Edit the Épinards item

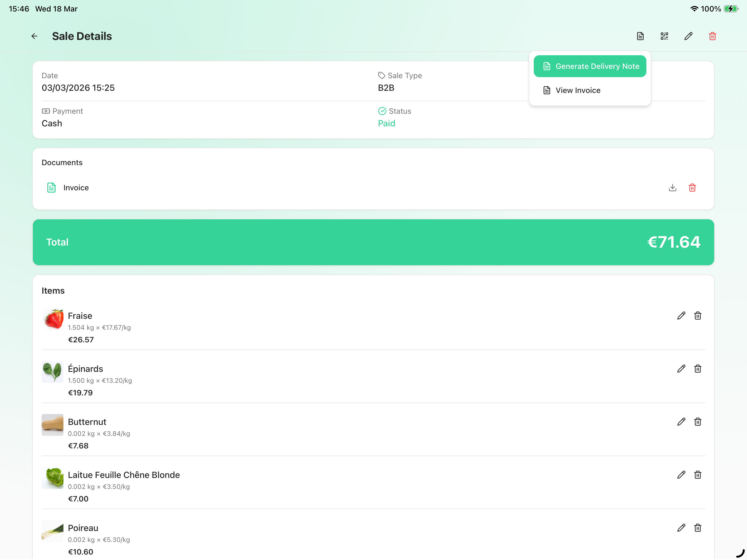click(681, 369)
